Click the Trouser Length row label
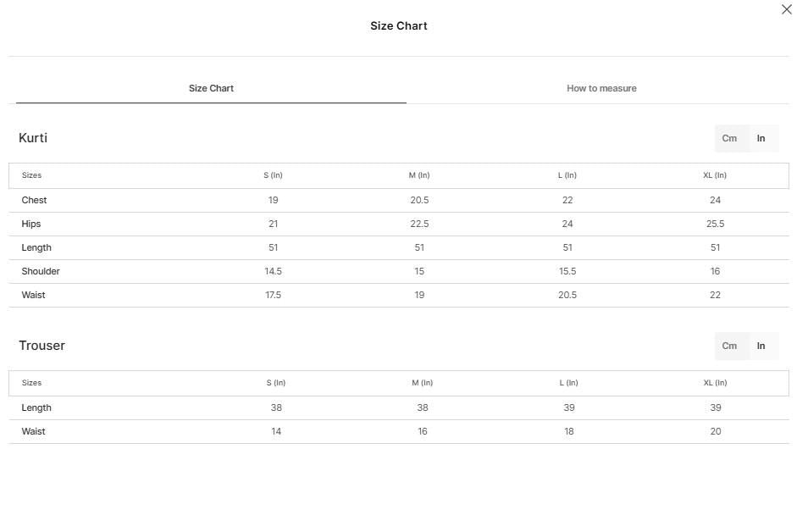The width and height of the screenshot is (797, 532). pos(36,407)
